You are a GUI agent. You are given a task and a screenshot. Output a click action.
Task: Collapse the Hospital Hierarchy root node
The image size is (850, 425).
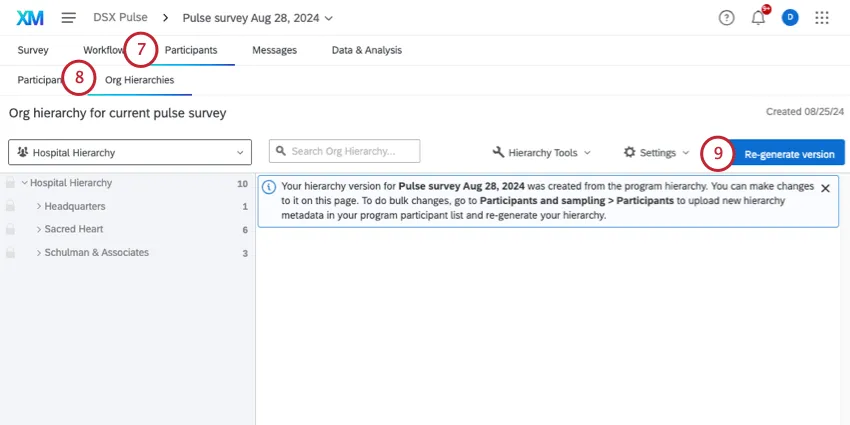pos(24,184)
